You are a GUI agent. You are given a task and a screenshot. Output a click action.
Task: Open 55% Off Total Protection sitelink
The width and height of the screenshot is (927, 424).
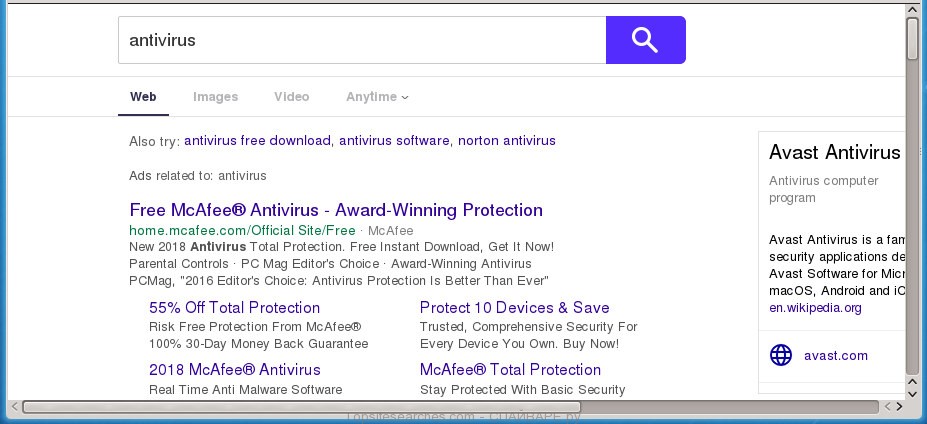(x=234, y=308)
